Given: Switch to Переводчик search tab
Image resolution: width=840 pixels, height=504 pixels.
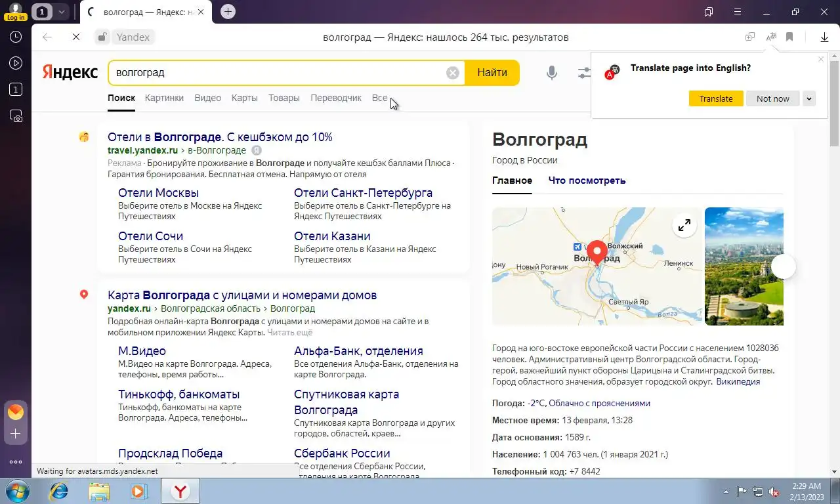Looking at the screenshot, I should [336, 98].
